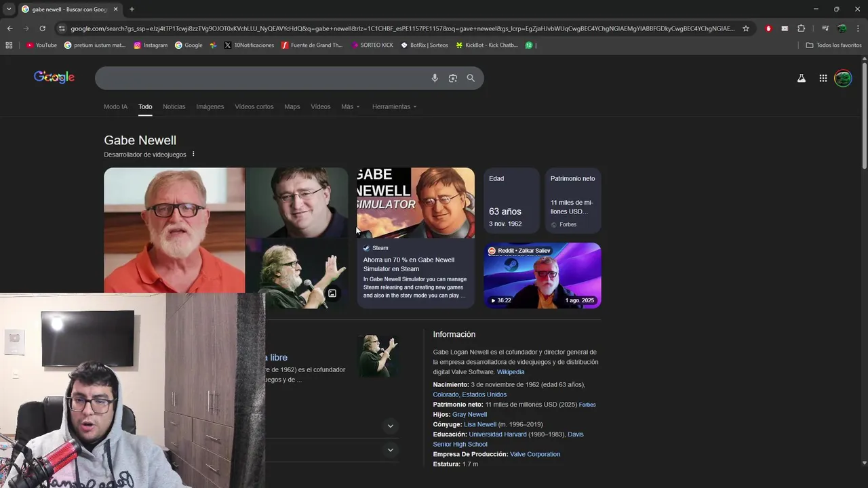Screen dimensions: 868x488
Task: Open the Todos los favoritos folder
Action: [x=833, y=45]
